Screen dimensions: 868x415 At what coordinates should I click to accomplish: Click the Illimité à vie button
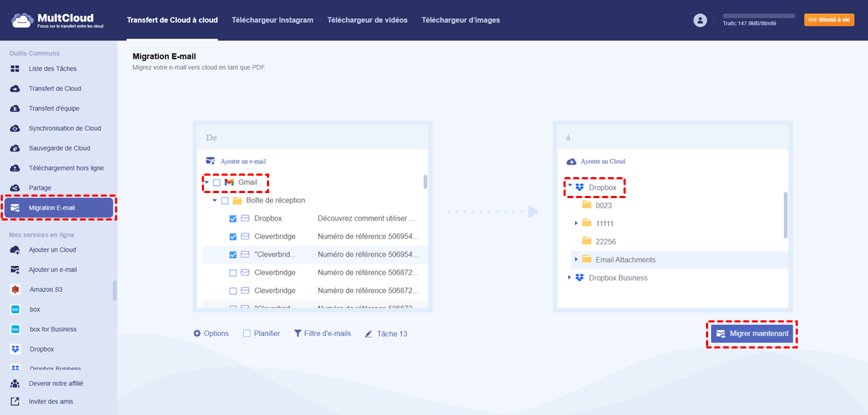pos(829,20)
